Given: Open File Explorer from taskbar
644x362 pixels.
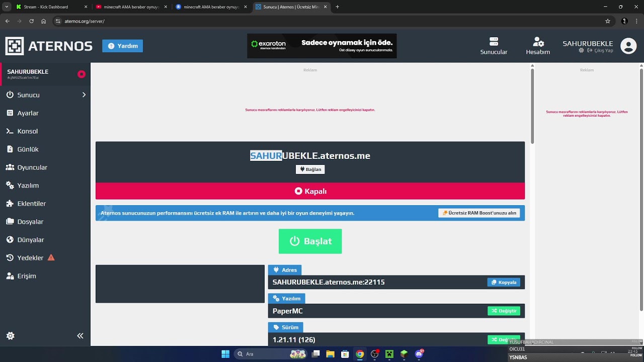Looking at the screenshot, I should [x=330, y=354].
